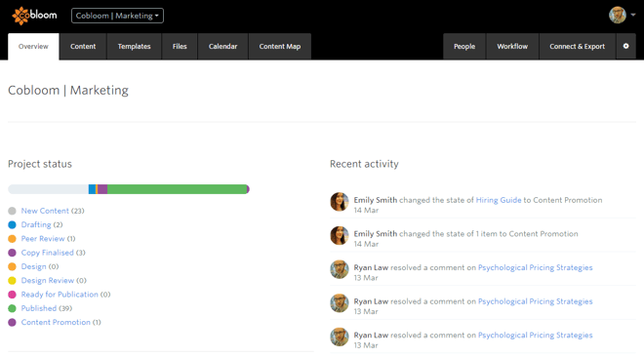Image resolution: width=644 pixels, height=357 pixels.
Task: Select the Calendar tab
Action: click(x=223, y=47)
